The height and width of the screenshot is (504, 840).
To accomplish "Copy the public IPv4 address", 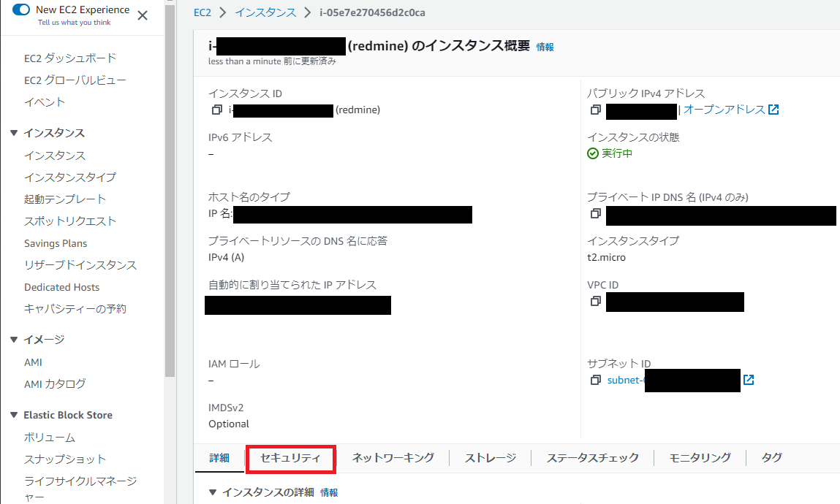I will point(595,110).
